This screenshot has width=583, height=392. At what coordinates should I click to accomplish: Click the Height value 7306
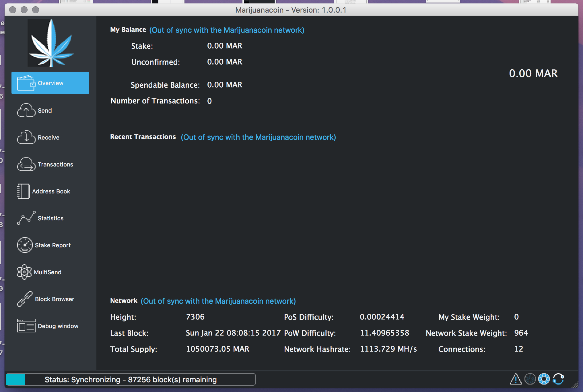tap(195, 317)
